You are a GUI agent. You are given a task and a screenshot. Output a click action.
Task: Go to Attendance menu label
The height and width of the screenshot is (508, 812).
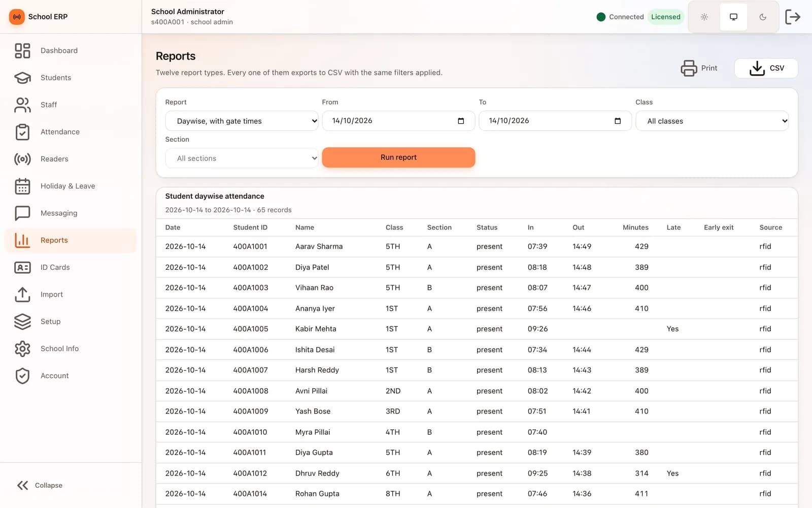coord(60,132)
